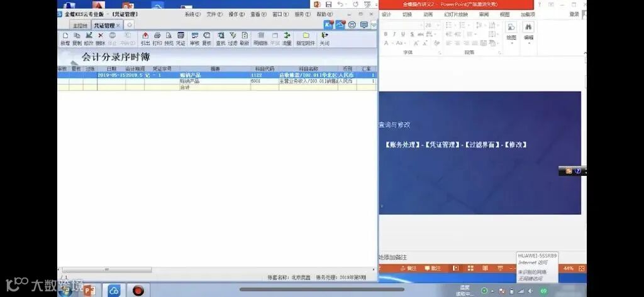Toggle Underline in PowerPoint font group
This screenshot has height=297, width=644.
403,34
